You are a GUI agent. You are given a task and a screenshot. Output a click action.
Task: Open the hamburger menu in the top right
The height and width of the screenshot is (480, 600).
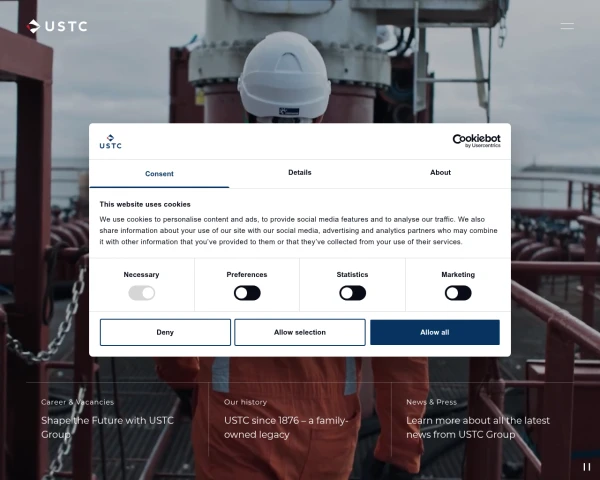pos(567,26)
